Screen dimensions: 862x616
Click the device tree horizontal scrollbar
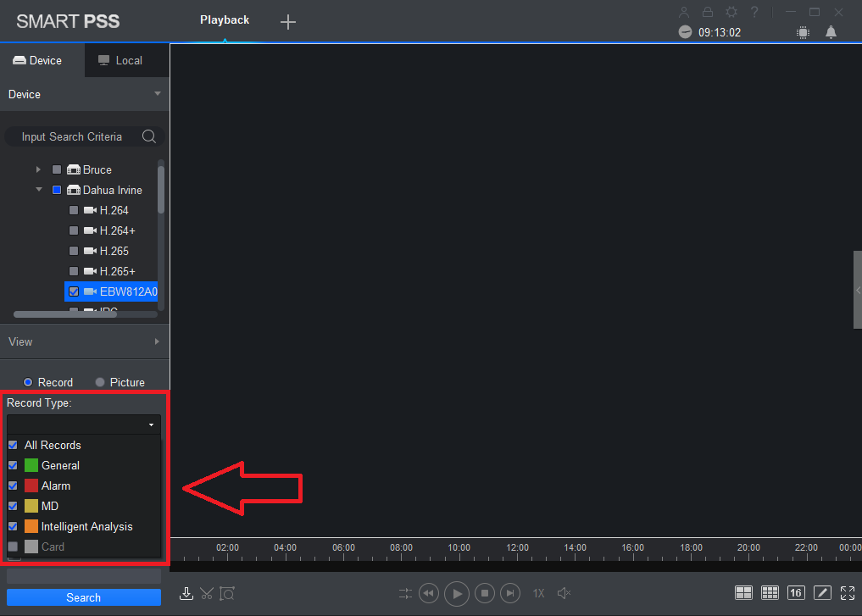65,314
